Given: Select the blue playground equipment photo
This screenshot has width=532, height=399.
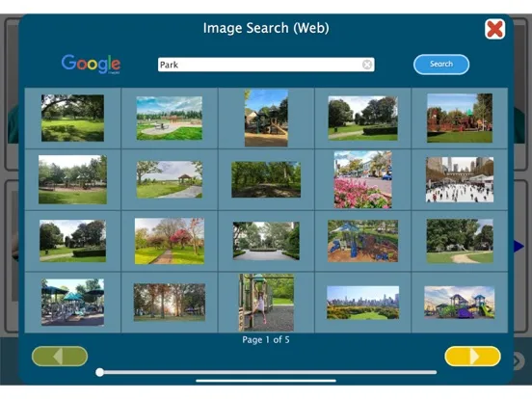Looking at the screenshot, I should [x=362, y=241].
